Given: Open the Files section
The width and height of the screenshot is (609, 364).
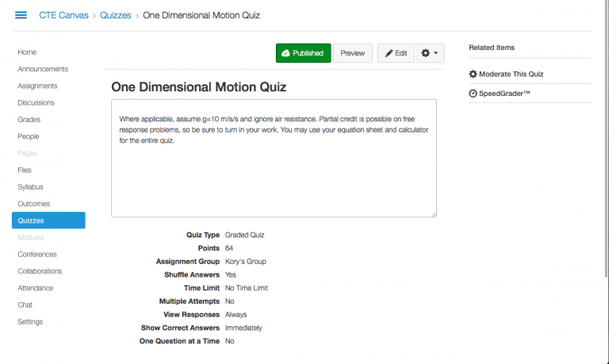Looking at the screenshot, I should [x=25, y=171].
